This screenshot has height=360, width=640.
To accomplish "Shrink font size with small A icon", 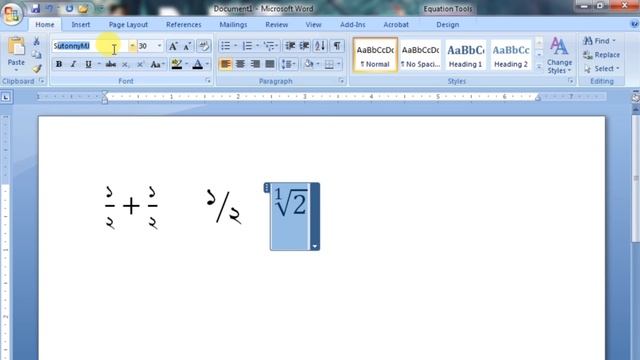I will (x=187, y=46).
